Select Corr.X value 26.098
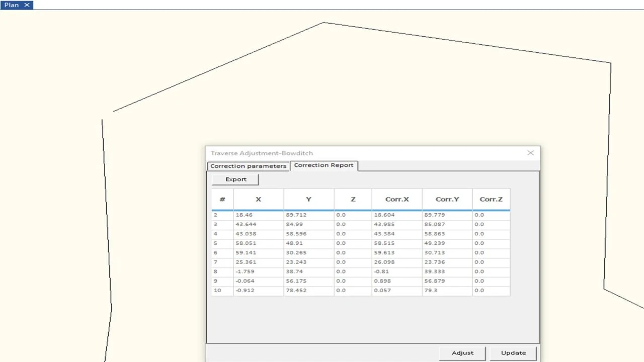Image resolution: width=644 pixels, height=362 pixels. (397, 262)
